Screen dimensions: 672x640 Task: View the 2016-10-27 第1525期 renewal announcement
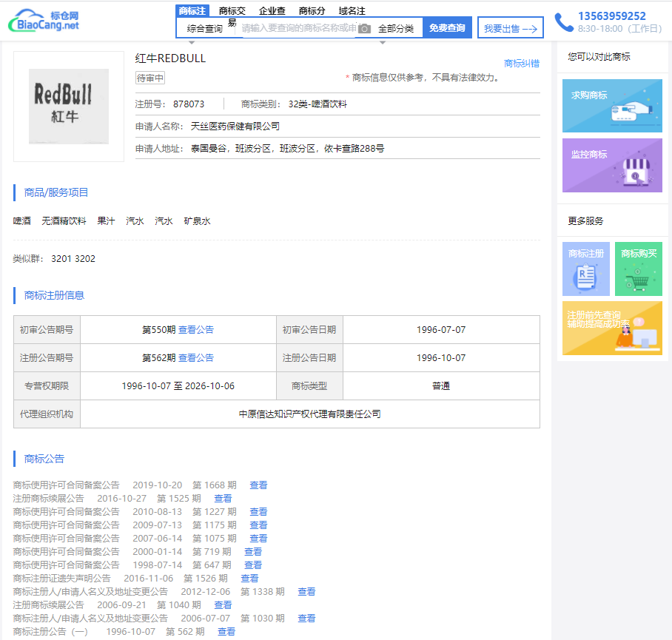pos(223,499)
